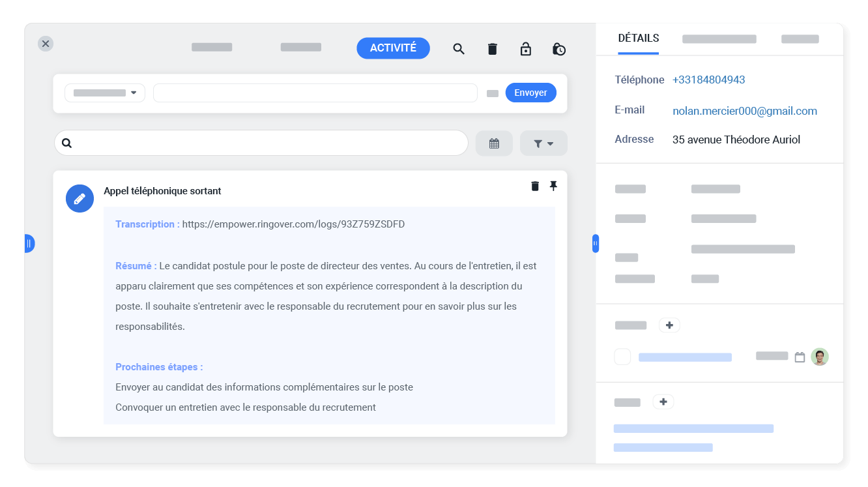Select the lock icon near the top
Screen dimensions: 868x487
point(526,48)
